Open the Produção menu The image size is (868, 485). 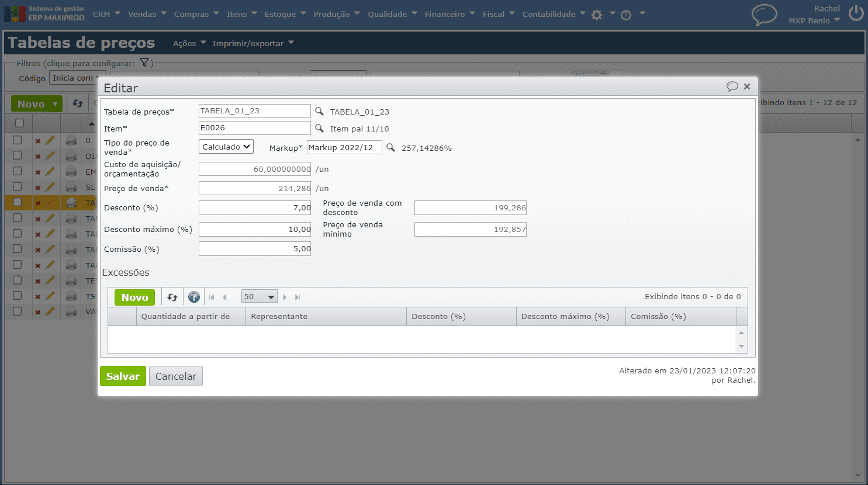(x=337, y=14)
